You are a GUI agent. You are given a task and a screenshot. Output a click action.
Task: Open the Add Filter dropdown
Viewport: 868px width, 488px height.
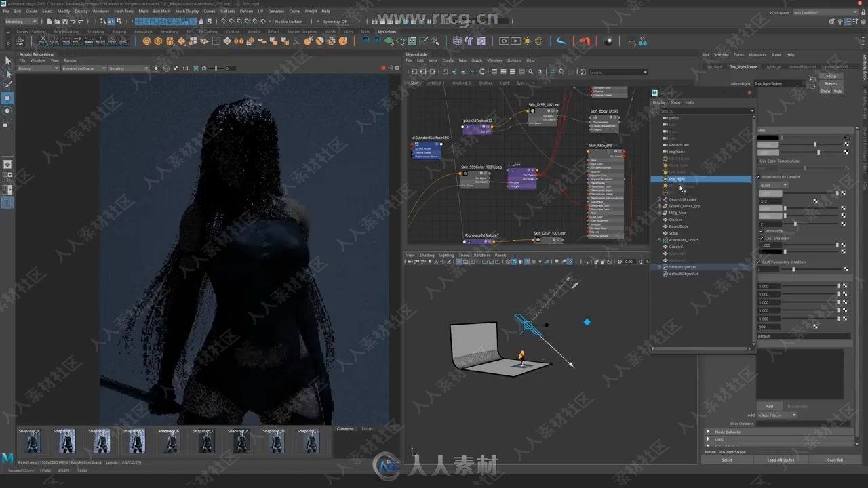[x=776, y=415]
